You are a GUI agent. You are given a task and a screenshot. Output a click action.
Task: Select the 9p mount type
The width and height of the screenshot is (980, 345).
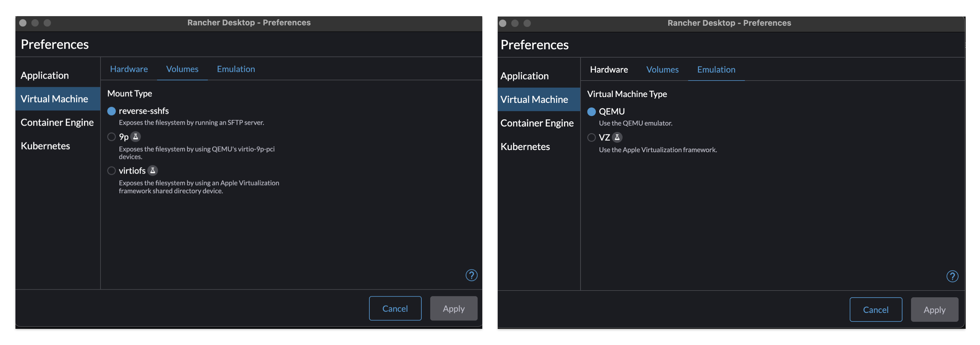[111, 137]
